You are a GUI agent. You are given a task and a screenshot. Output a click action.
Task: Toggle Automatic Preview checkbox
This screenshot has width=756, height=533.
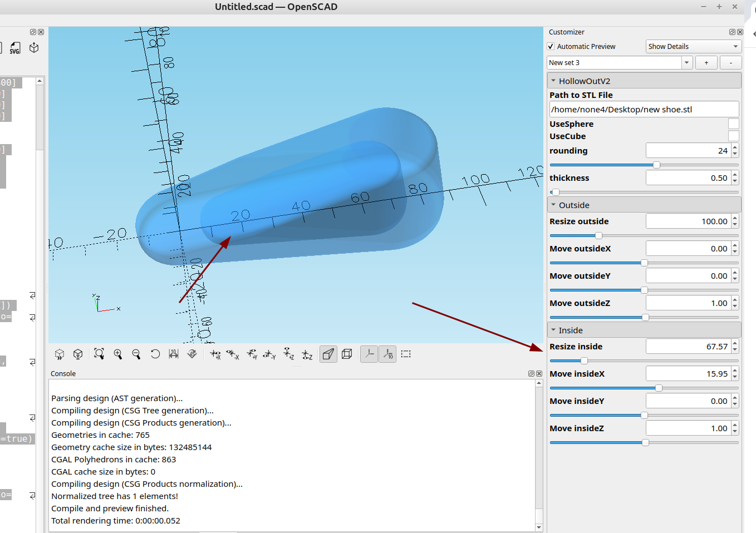coord(551,47)
